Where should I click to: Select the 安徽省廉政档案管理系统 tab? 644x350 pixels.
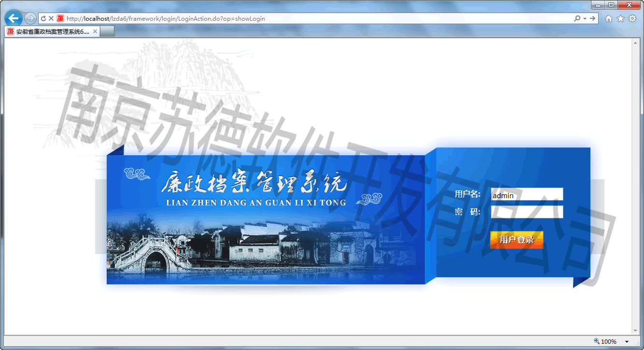52,31
